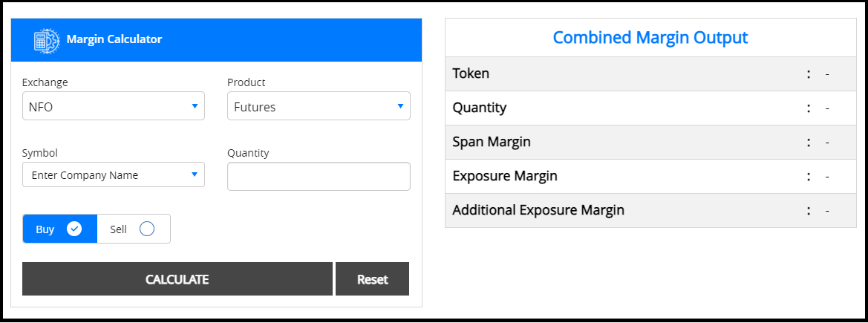Select the Additional Exposure Margin row
The height and width of the screenshot is (323, 868).
pos(650,210)
